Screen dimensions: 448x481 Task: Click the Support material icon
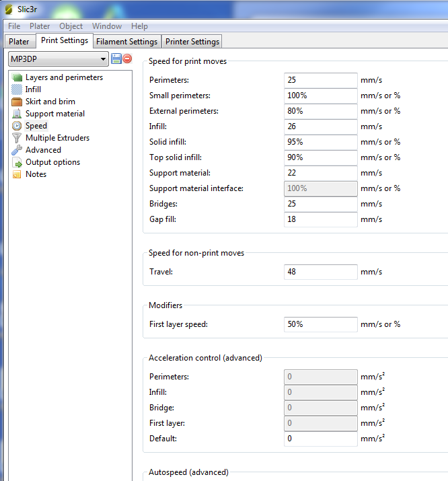coord(17,114)
